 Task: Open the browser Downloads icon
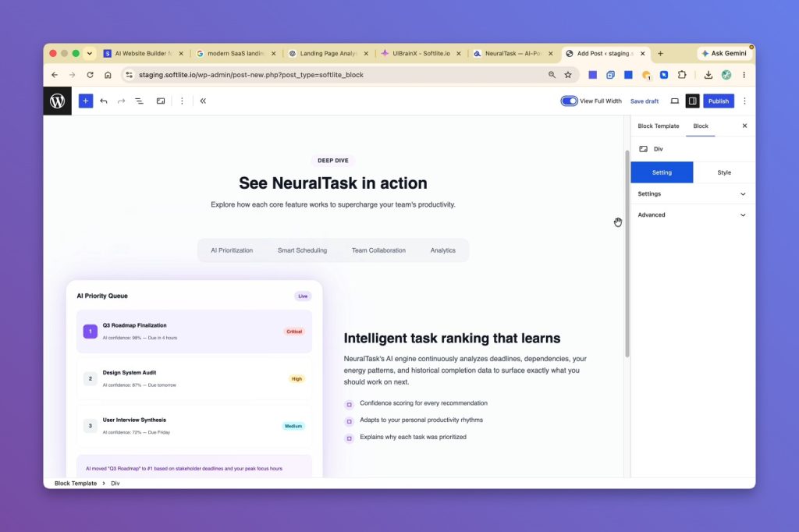708,75
